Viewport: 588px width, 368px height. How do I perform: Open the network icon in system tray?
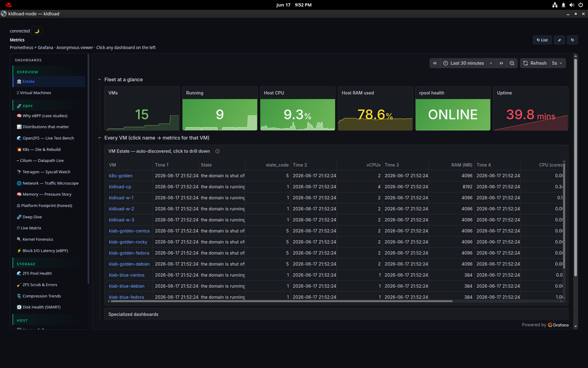[555, 5]
